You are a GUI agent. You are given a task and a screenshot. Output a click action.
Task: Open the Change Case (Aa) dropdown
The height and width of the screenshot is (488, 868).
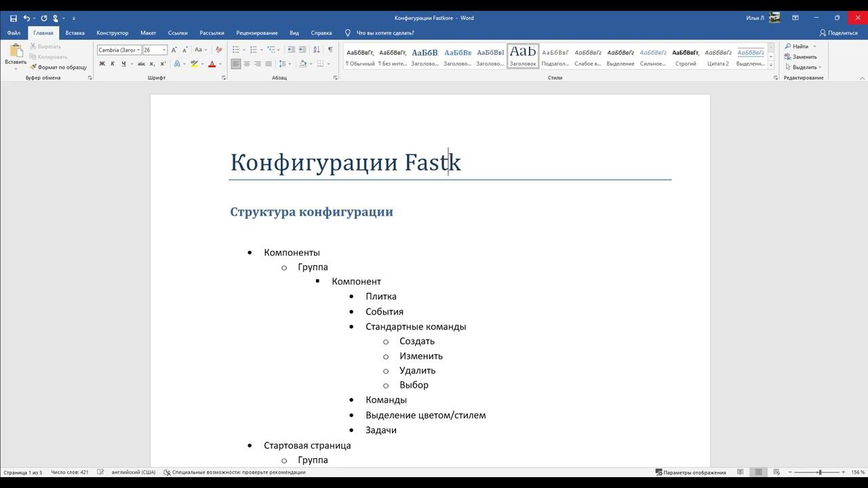[201, 49]
